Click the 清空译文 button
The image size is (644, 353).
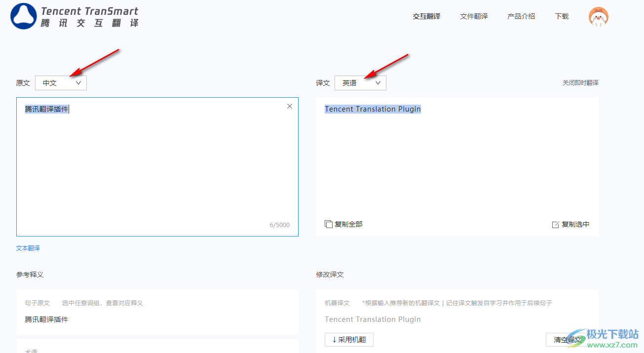[x=568, y=340]
